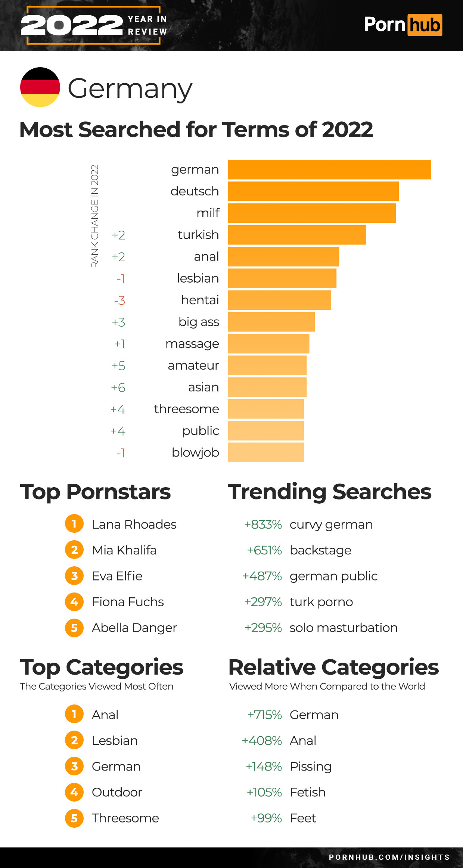Click the 2022 Year in Review badge
This screenshot has height=868, width=463.
(94, 25)
